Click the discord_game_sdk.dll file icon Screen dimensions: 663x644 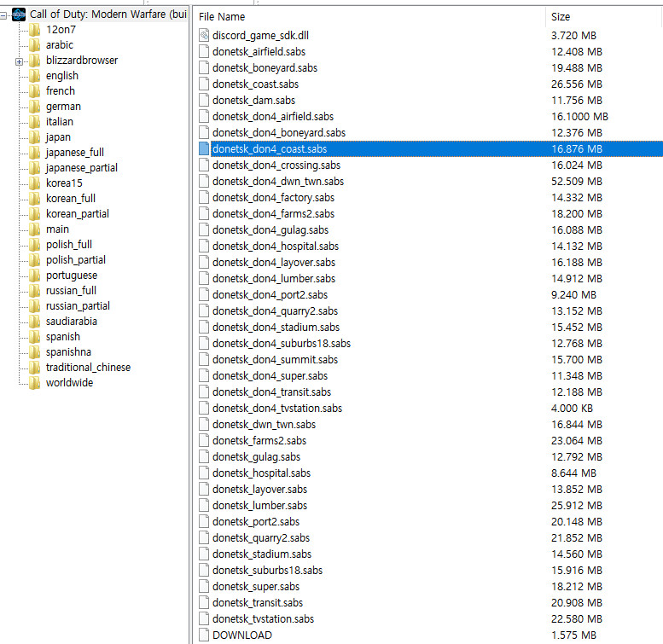pyautogui.click(x=204, y=35)
